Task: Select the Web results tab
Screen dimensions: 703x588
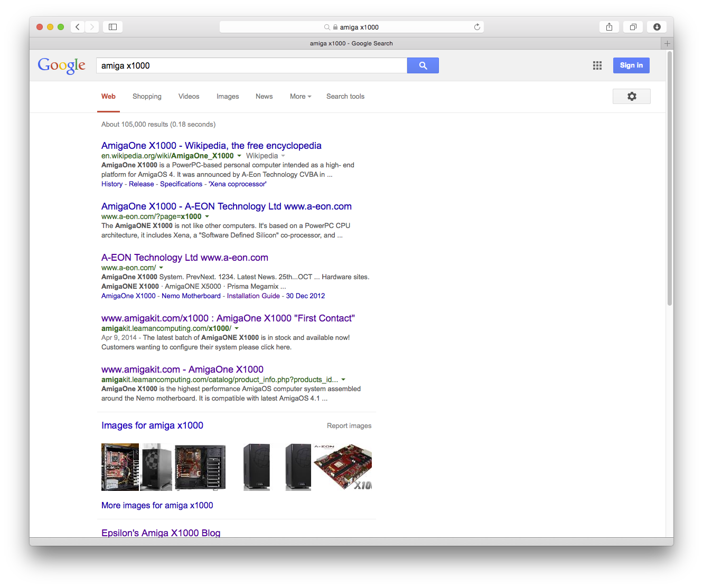Action: coord(108,97)
